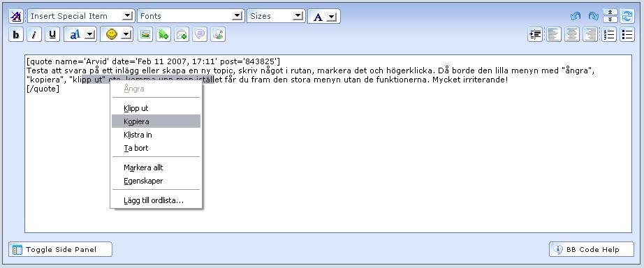Click Toggle Side Panel button
Viewport: 644px width, 268px height.
click(x=60, y=249)
